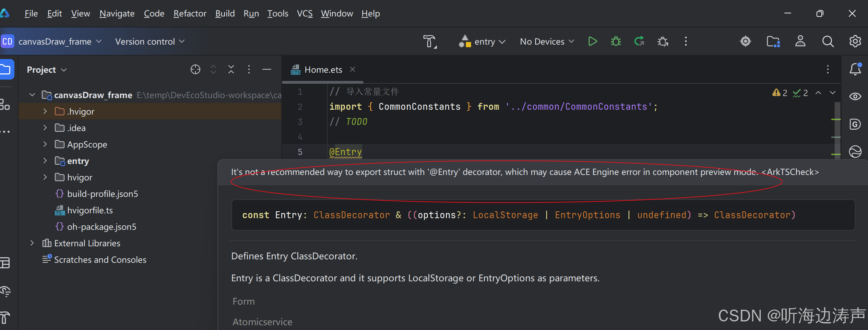Collapse all in Project panel
This screenshot has height=330, width=868.
tap(231, 70)
